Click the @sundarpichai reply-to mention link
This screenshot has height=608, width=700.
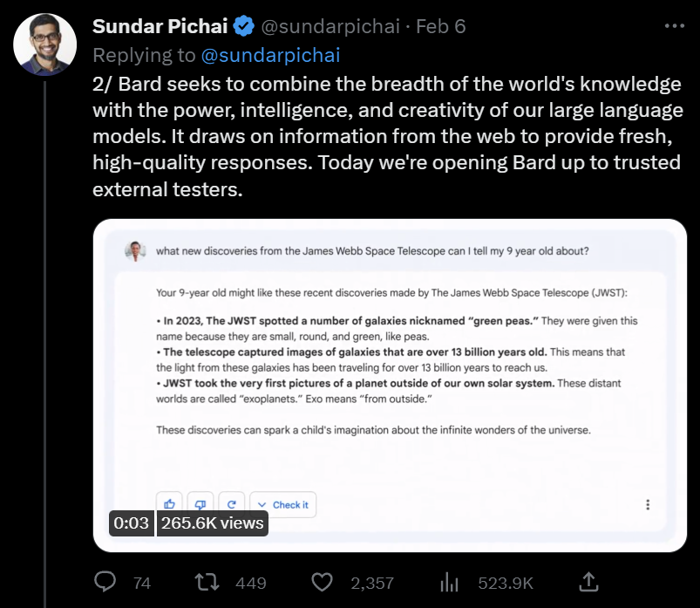[x=270, y=56]
